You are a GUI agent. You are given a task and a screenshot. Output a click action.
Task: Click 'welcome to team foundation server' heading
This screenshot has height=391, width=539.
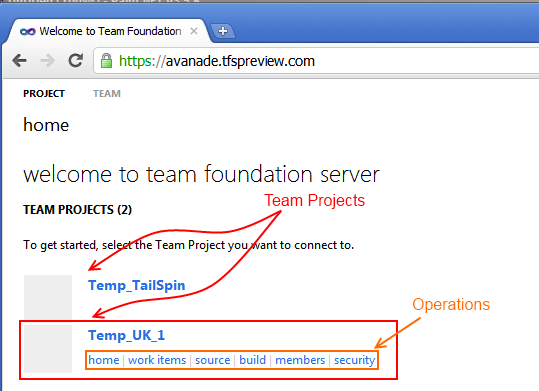pos(201,174)
